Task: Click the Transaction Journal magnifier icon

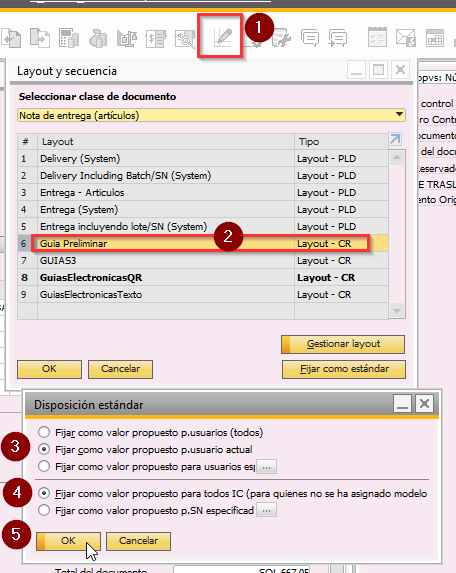Action: 185,38
